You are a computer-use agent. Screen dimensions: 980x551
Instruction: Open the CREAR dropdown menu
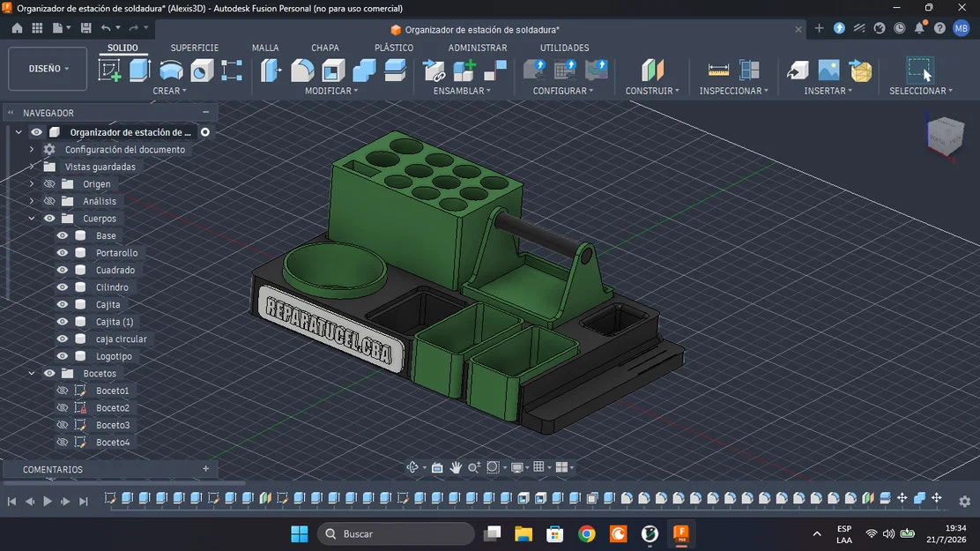pyautogui.click(x=169, y=91)
